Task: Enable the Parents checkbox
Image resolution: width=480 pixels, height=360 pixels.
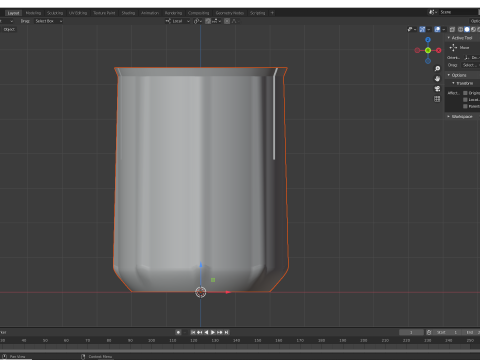Action: [465, 106]
